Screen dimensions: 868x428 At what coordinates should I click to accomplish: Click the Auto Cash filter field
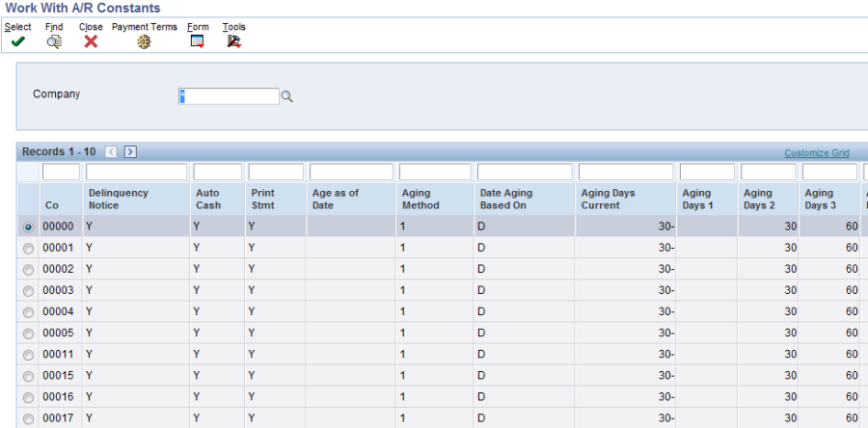(x=218, y=172)
